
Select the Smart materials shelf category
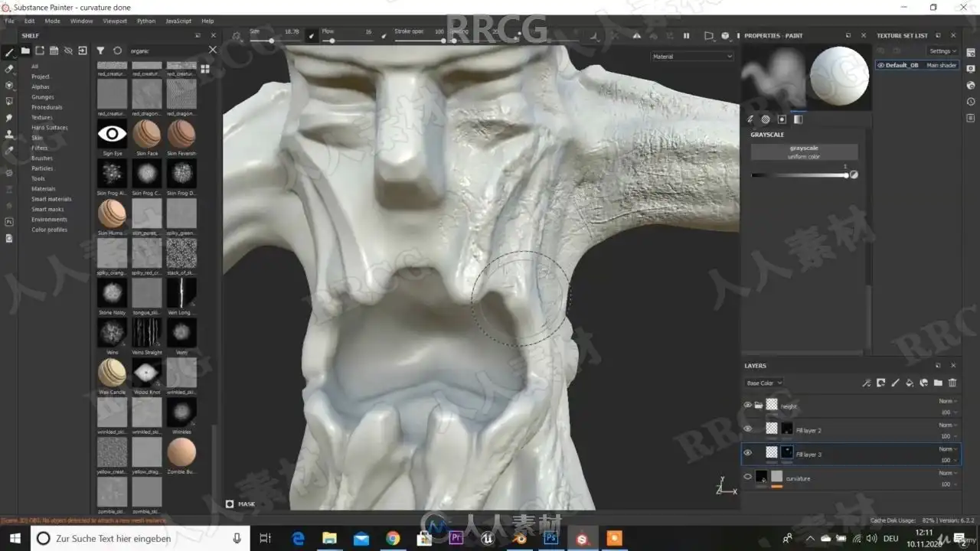pos(51,199)
